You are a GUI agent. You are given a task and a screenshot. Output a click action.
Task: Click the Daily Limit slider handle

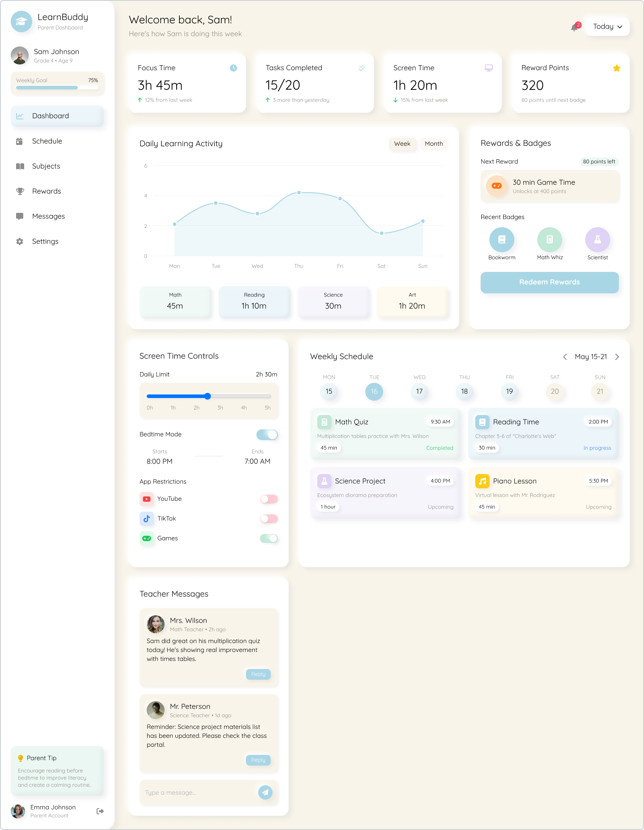pyautogui.click(x=208, y=396)
